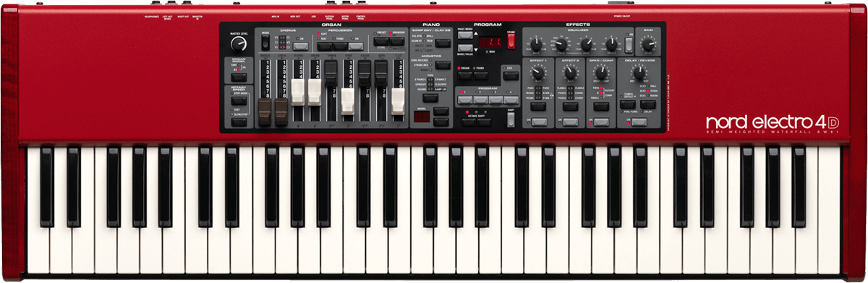Adjust the Equalizer Freq knob
The image size is (868, 283).
tap(561, 44)
